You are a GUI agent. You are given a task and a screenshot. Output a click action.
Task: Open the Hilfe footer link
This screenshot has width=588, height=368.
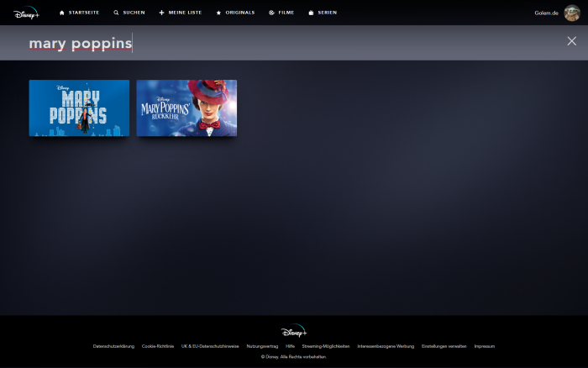[x=291, y=346]
